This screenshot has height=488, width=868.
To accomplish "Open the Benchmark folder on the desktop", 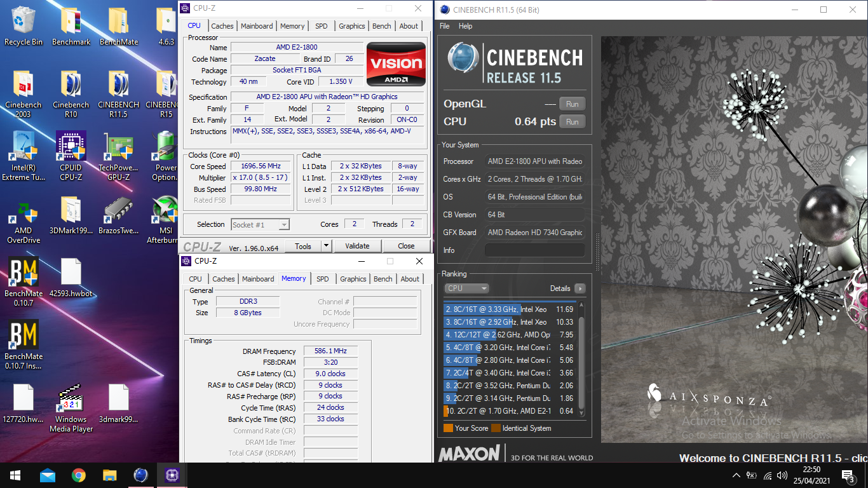I will (x=71, y=27).
